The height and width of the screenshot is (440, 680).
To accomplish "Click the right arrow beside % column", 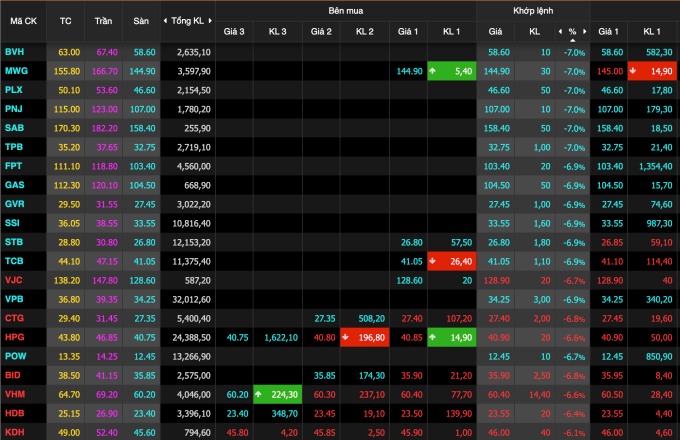I will pos(585,31).
